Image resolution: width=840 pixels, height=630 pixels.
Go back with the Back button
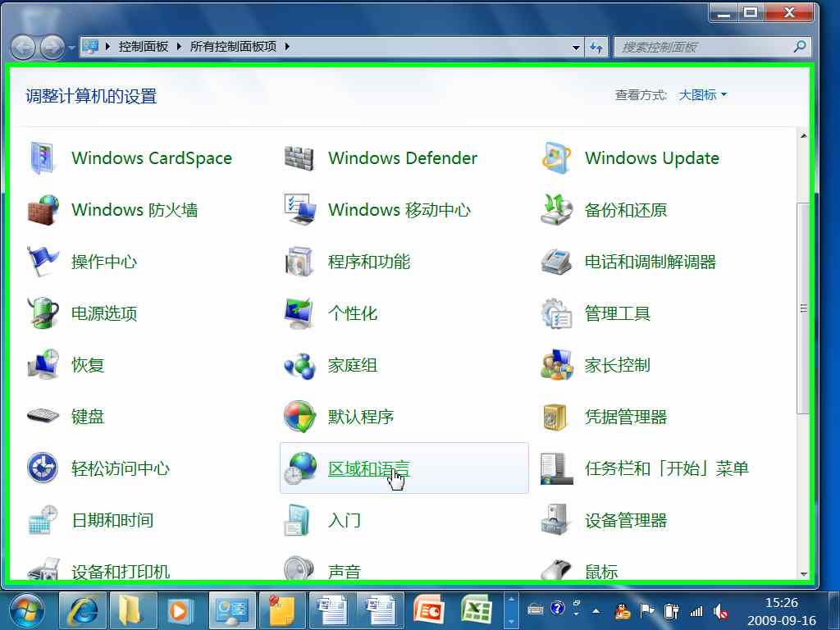pos(23,48)
